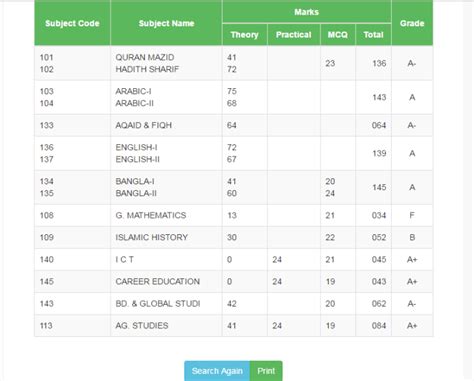
Task: Click MCQ mark 20 for BD. & Global Studi
Action: [x=330, y=304]
